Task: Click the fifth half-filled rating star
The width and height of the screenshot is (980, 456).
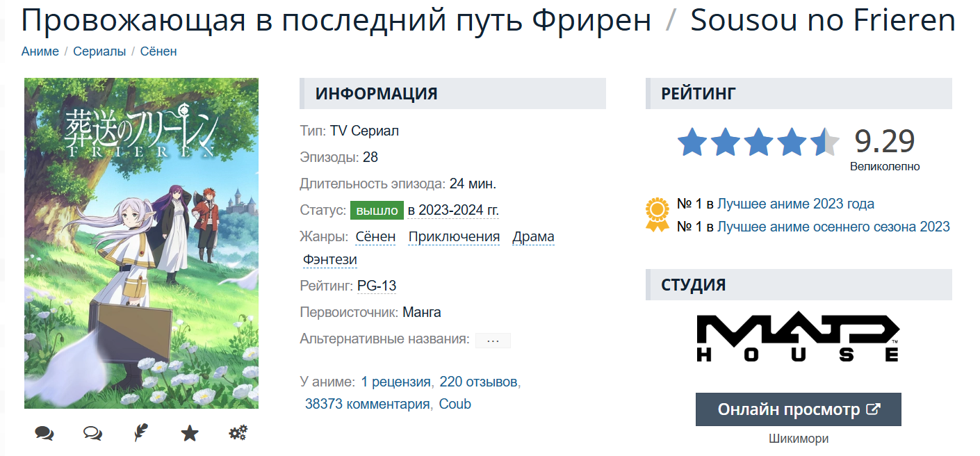Action: coord(824,142)
